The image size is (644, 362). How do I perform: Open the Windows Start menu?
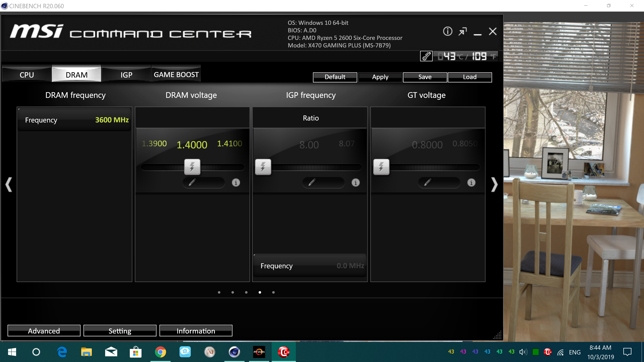(x=12, y=352)
